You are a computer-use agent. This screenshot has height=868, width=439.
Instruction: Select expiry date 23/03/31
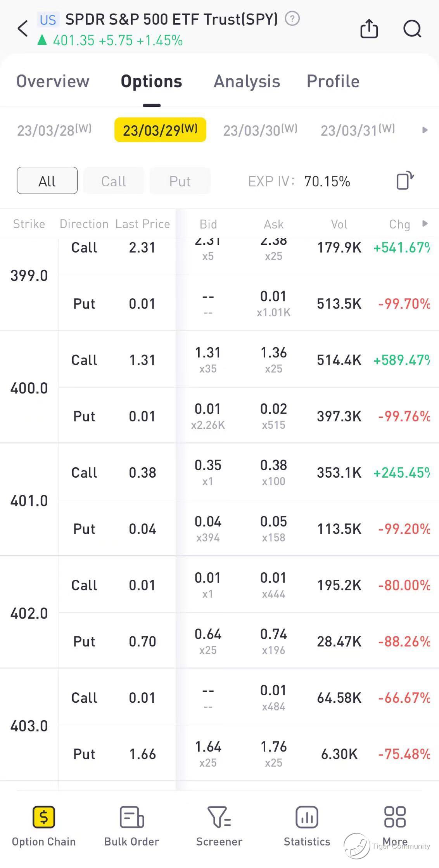358,130
